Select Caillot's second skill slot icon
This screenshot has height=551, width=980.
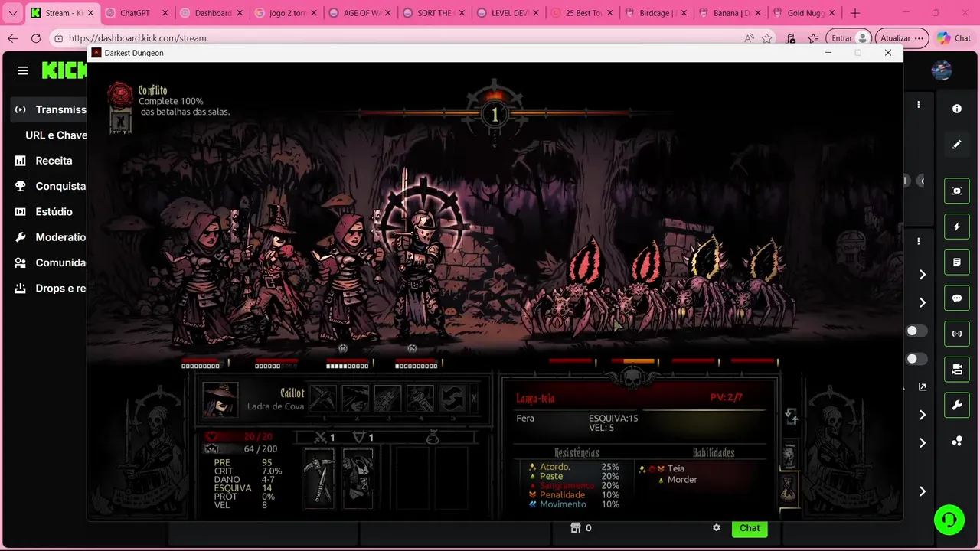[x=355, y=399]
